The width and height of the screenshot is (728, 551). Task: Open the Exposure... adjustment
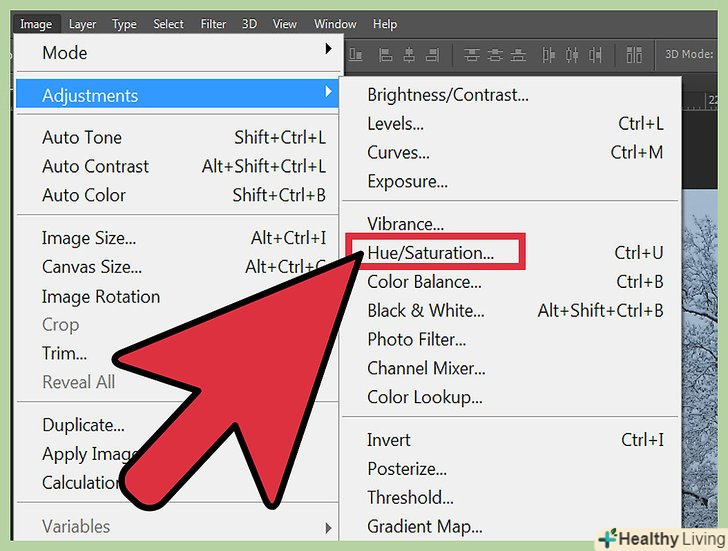[x=511, y=181]
